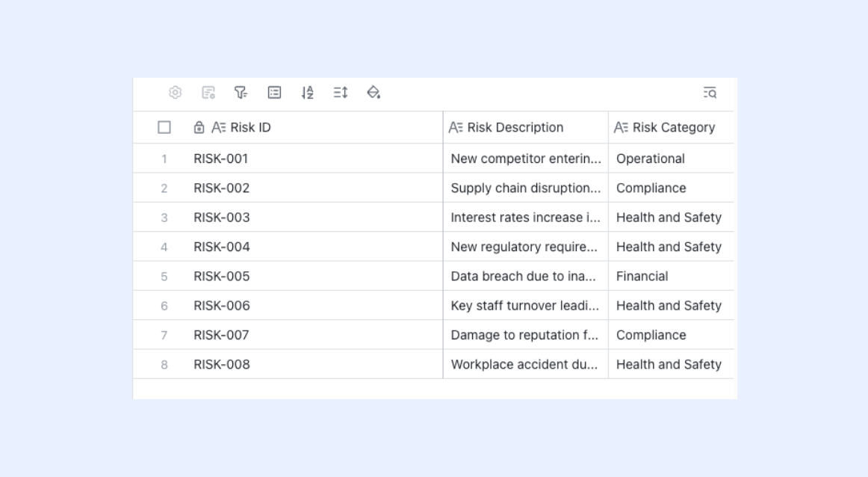Click the RISK-003 cell

315,217
